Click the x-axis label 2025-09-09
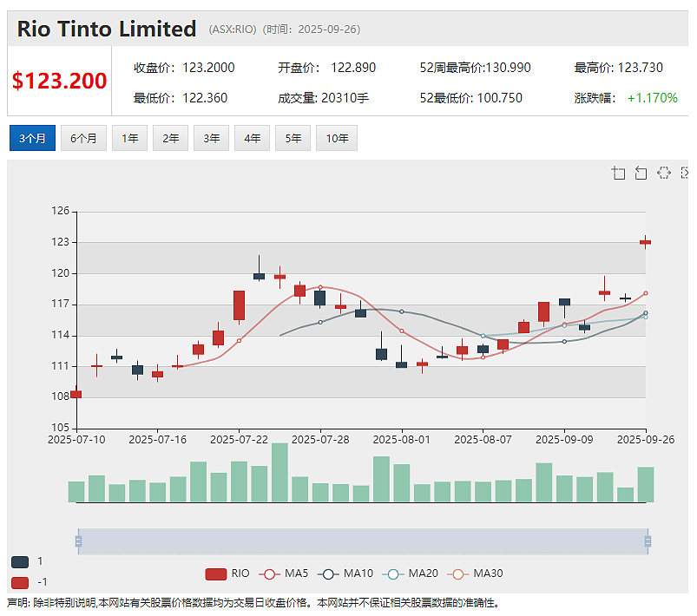 (x=564, y=440)
